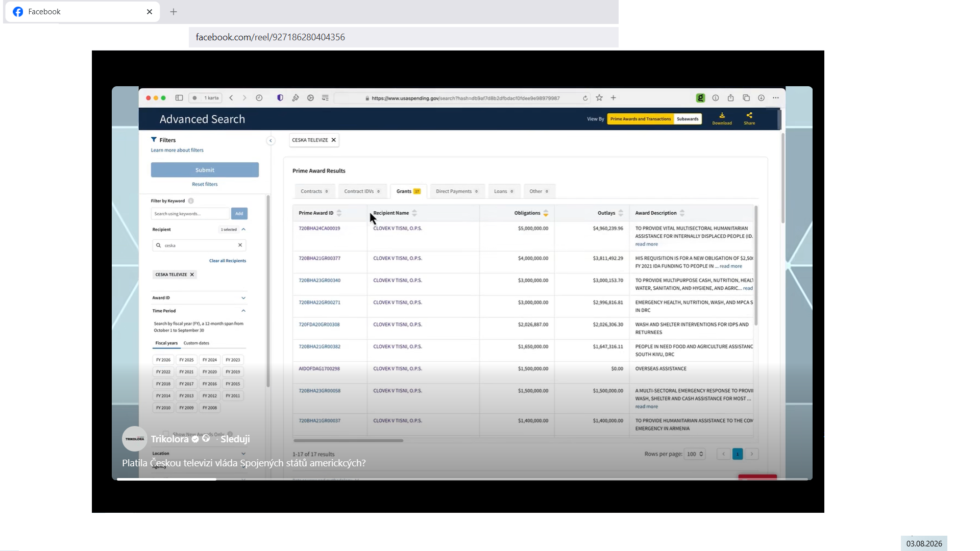
Task: Focus the keyword search input field
Action: coord(190,214)
